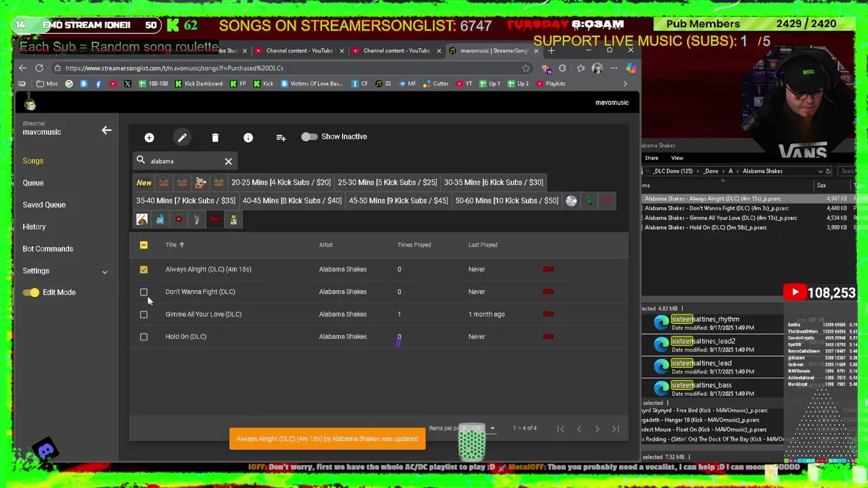Viewport: 868px width, 488px height.
Task: Click the search magnifier icon
Action: click(x=141, y=161)
